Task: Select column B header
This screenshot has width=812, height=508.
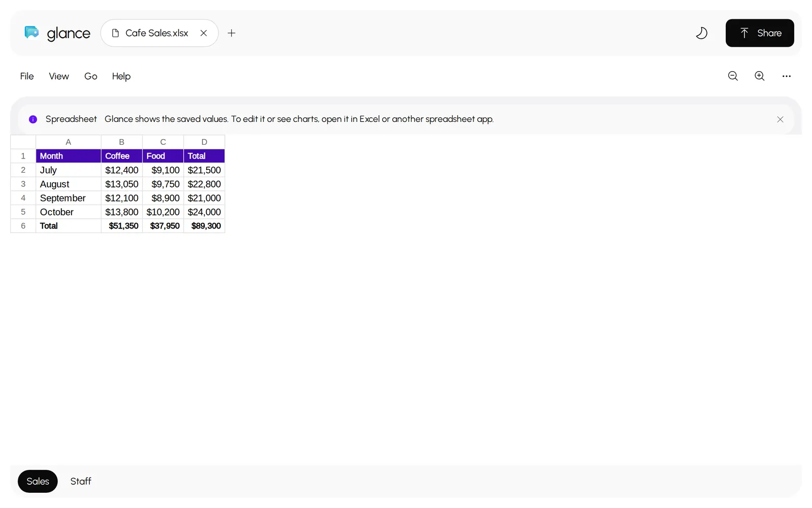Action: click(x=122, y=142)
